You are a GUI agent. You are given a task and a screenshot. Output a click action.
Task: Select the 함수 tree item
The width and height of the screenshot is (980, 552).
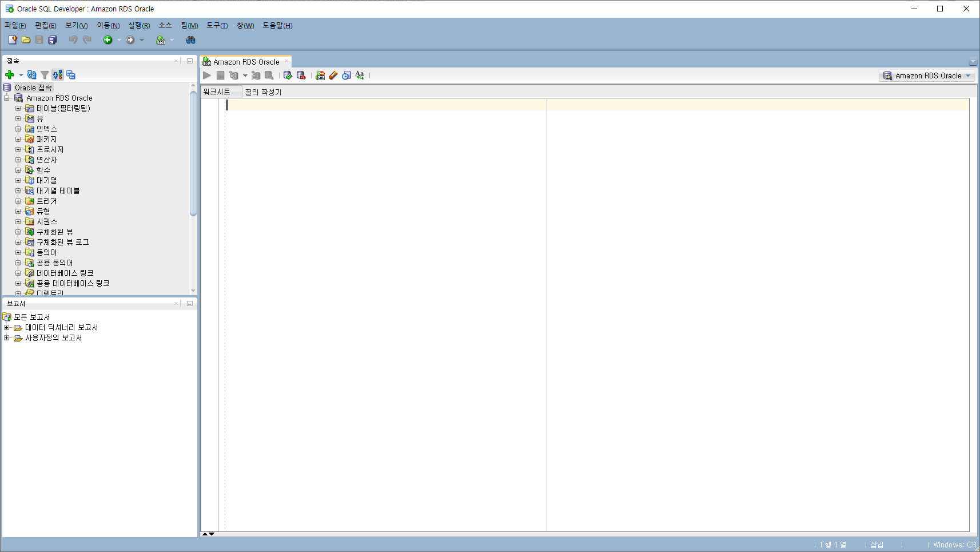coord(43,170)
